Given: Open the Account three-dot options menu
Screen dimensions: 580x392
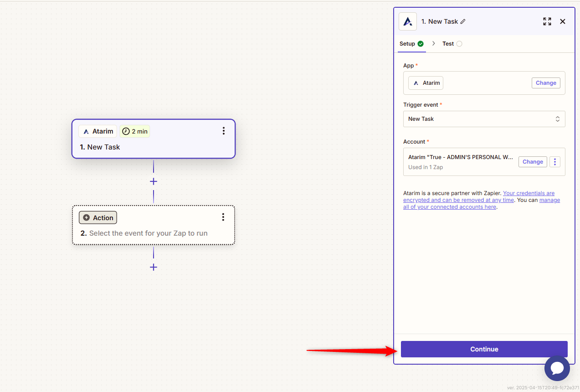Looking at the screenshot, I should click(x=554, y=162).
